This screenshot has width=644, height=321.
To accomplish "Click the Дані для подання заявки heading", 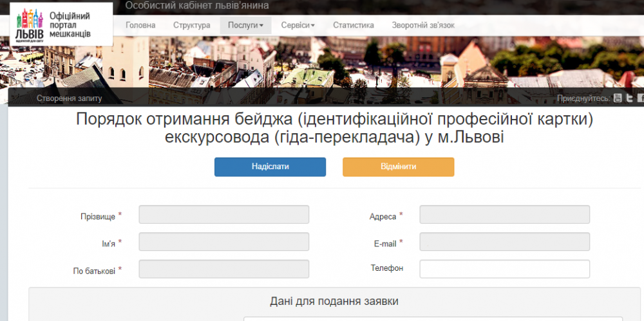I will pyautogui.click(x=334, y=301).
